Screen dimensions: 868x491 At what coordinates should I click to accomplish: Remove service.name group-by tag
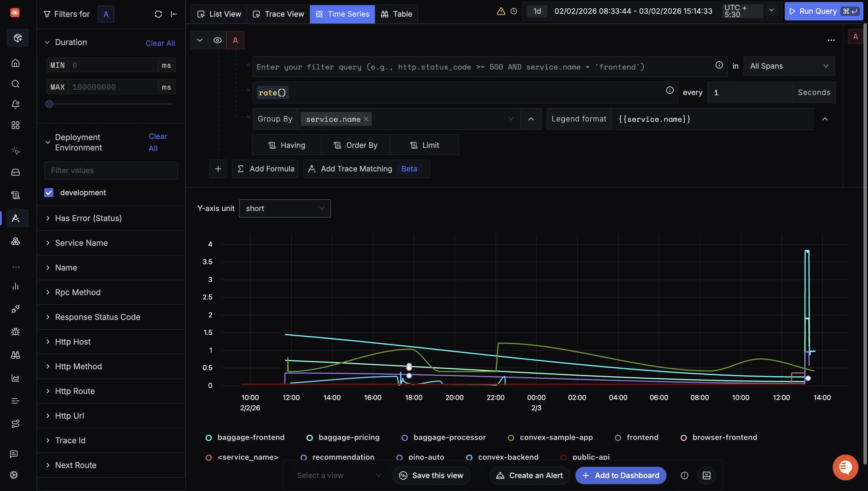pos(366,119)
